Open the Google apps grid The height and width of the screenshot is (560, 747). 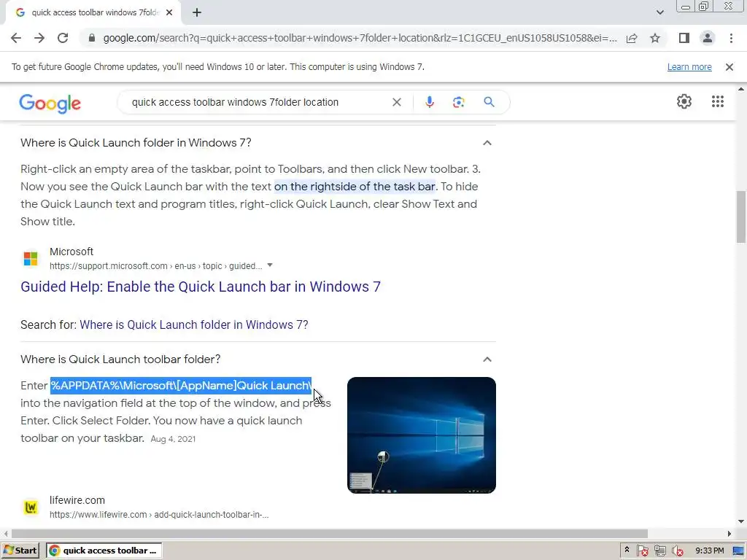click(x=718, y=101)
